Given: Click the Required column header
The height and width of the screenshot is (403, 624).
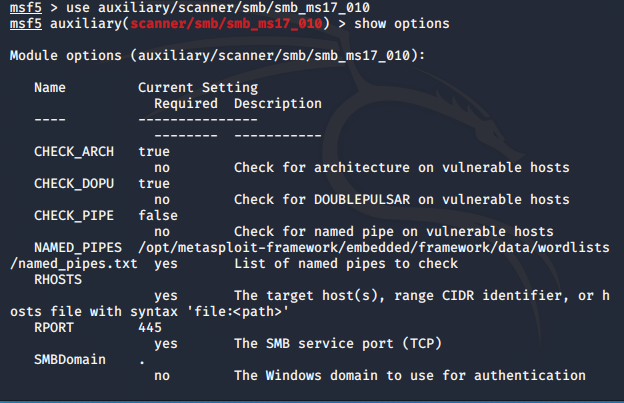Looking at the screenshot, I should click(x=186, y=103).
